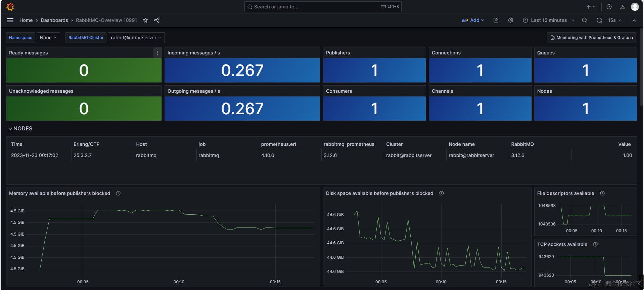
Task: Click the Search or jump to field
Action: [x=323, y=7]
